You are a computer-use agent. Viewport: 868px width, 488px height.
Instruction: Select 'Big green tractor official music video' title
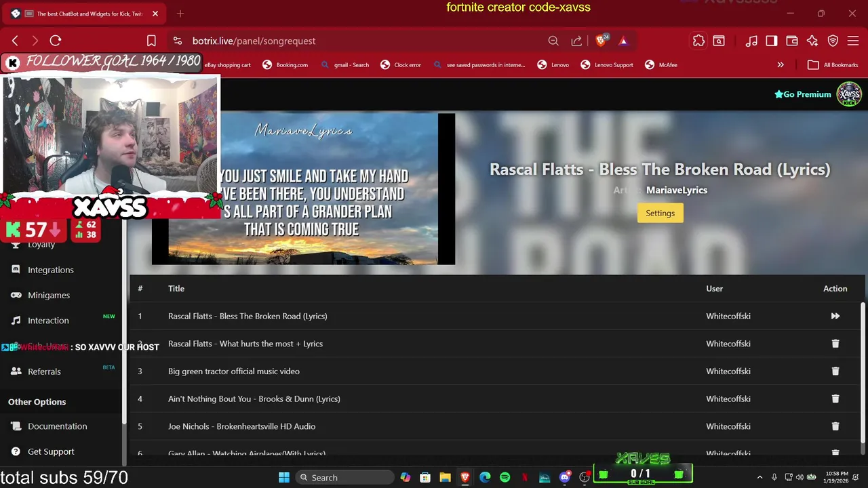coord(234,371)
